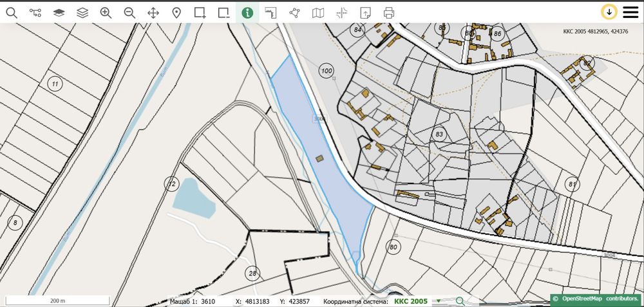Click the circled label 86 on map

coord(497,33)
